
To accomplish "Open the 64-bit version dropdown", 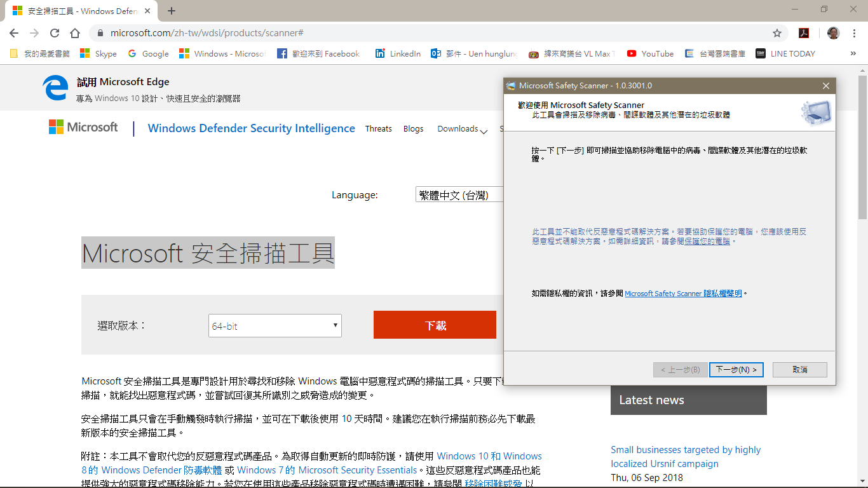I will point(275,325).
